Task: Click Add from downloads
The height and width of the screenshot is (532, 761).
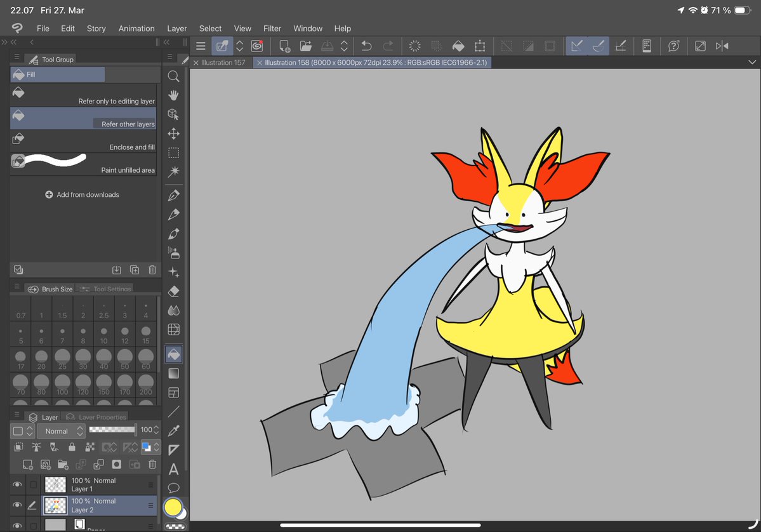Action: coord(82,195)
